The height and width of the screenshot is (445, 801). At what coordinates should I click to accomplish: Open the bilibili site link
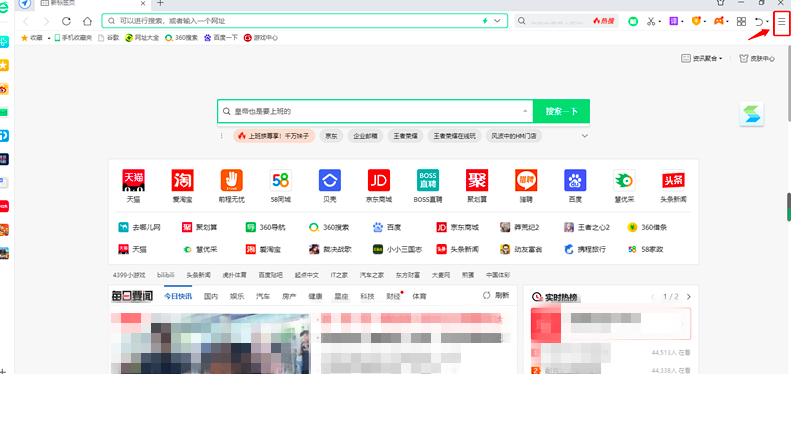point(166,275)
